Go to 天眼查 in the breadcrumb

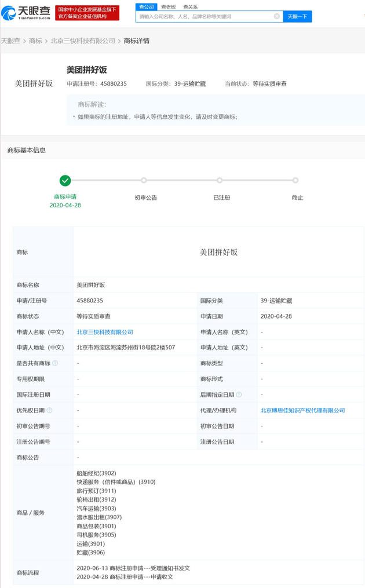click(10, 41)
